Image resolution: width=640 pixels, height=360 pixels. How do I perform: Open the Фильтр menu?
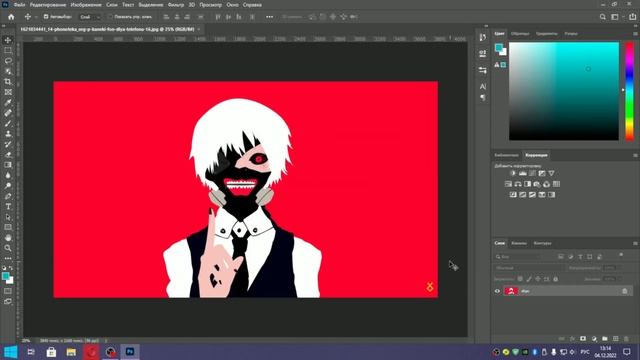pyautogui.click(x=176, y=5)
